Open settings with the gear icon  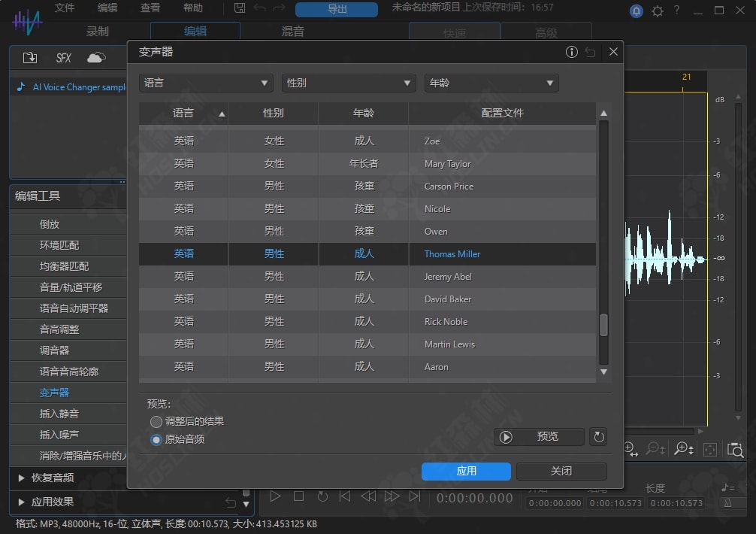658,11
